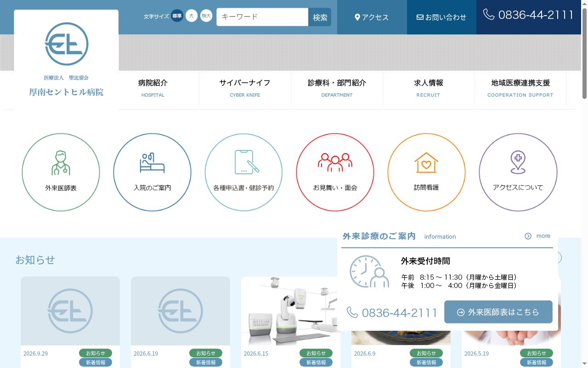
Task: Click the header phone number 0836-44-2111
Action: click(x=536, y=15)
